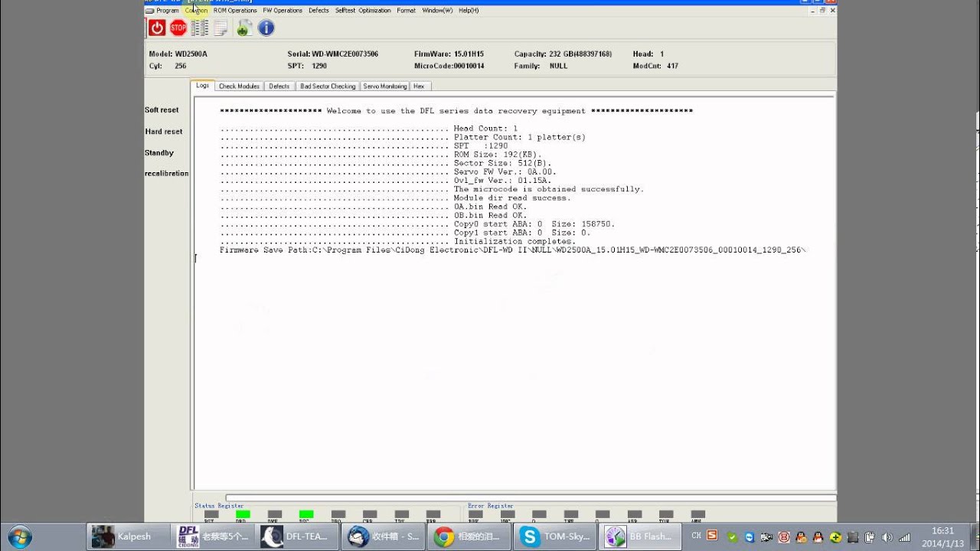
Task: Click the Serial WD-WMC2E0073506 field
Action: (x=332, y=54)
